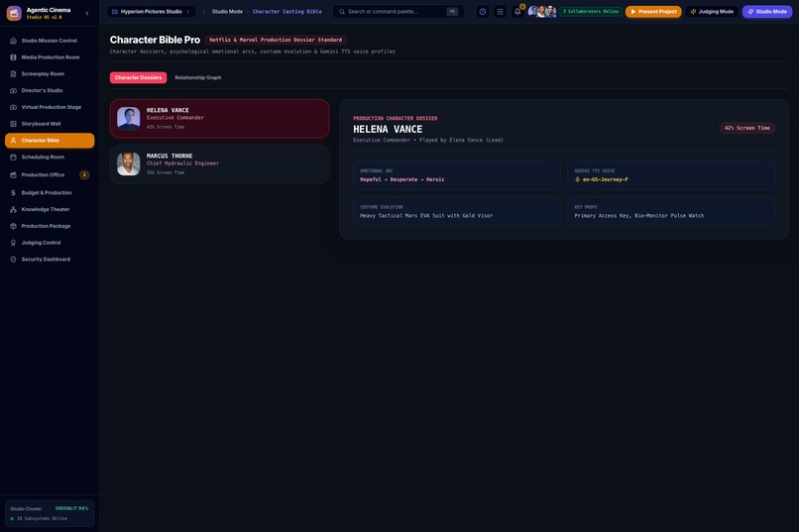The width and height of the screenshot is (799, 532).
Task: Click the Budget & Production dollar icon
Action: (x=13, y=193)
